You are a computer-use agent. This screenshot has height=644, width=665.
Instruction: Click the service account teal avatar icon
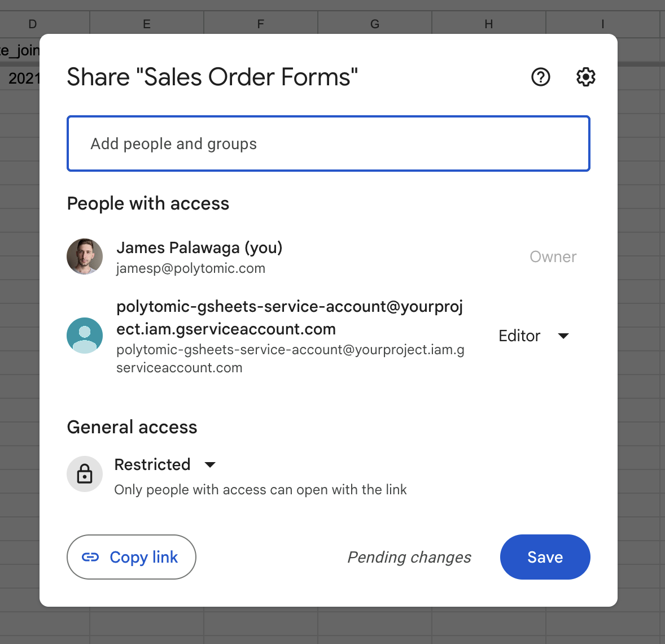point(85,336)
